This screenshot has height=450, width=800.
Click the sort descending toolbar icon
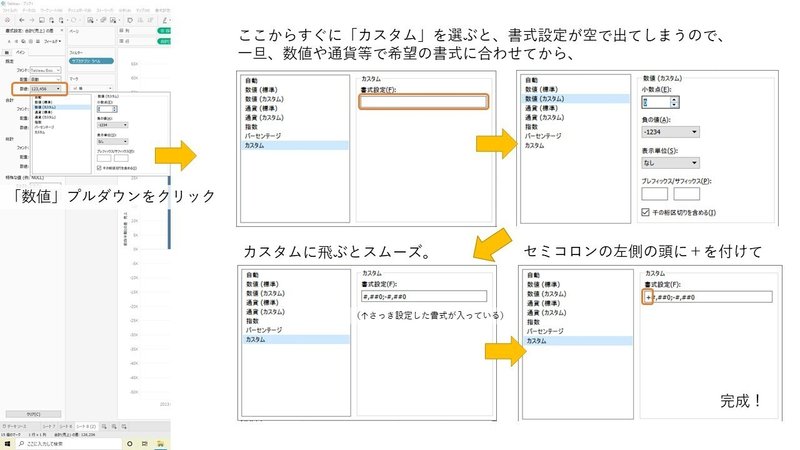coord(151,20)
